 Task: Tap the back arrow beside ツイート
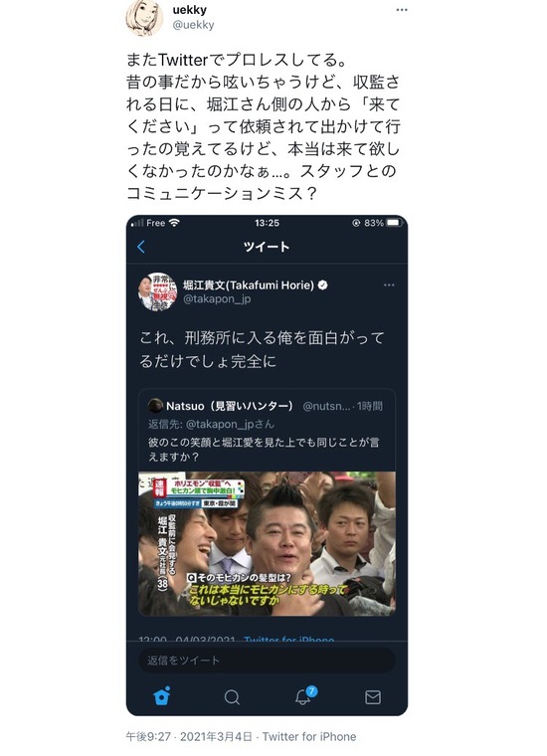tap(140, 247)
